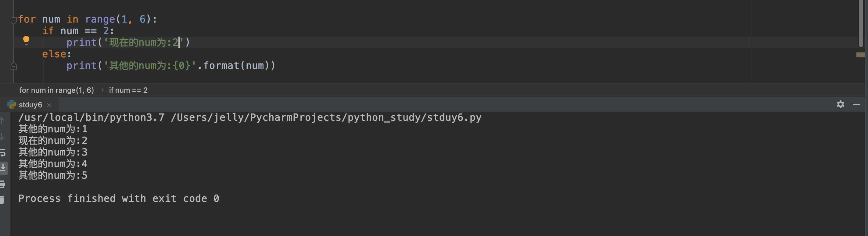This screenshot has width=868, height=236.
Task: Clear console with trash icon
Action: coord(2,200)
